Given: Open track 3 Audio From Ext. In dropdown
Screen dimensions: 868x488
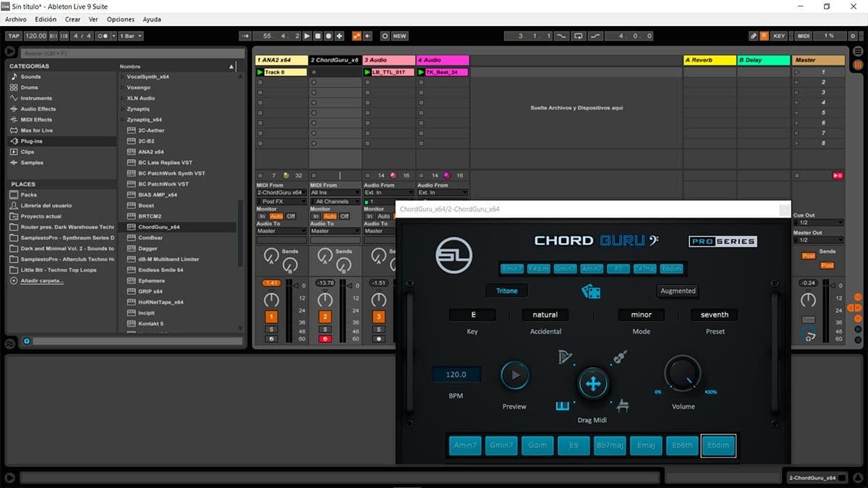Looking at the screenshot, I should tap(389, 193).
